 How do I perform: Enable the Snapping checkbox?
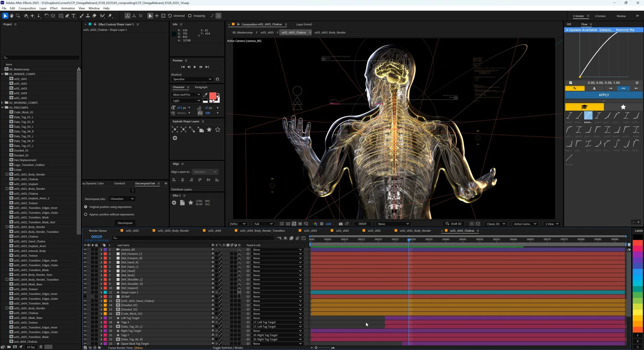coord(190,16)
